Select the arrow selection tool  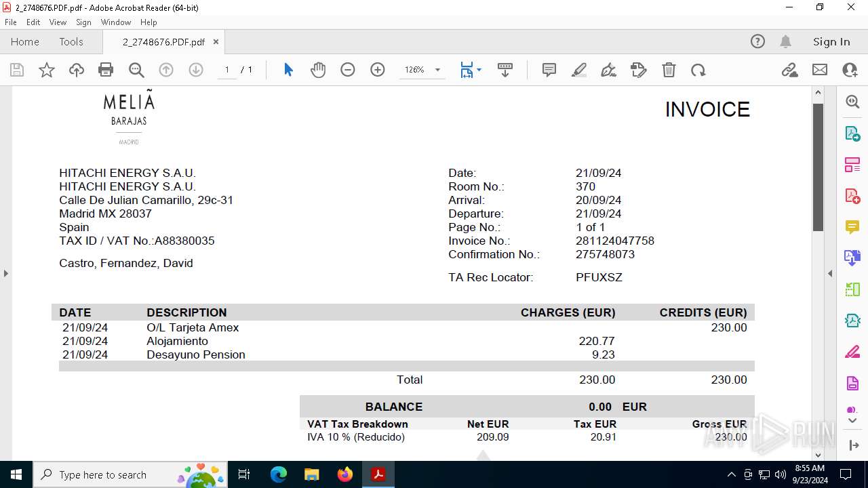288,70
